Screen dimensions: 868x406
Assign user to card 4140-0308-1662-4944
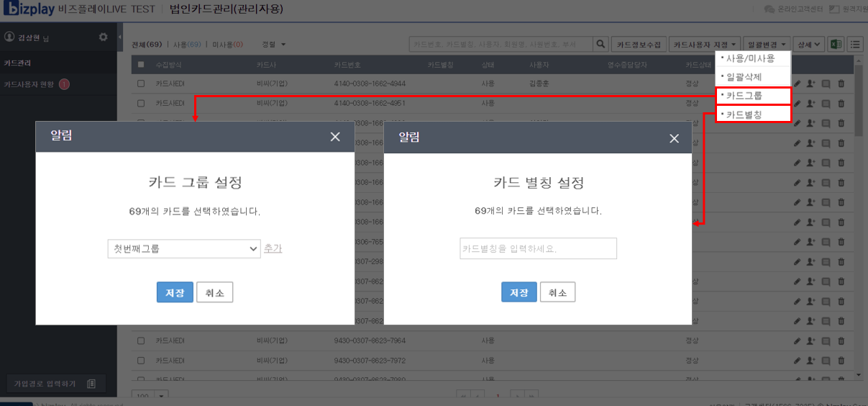pyautogui.click(x=811, y=84)
